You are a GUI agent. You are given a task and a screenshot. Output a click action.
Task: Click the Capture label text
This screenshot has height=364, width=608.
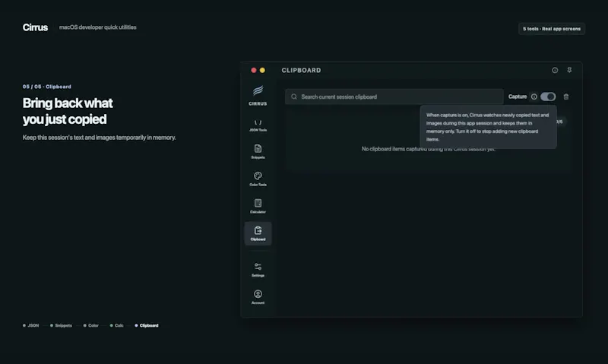pyautogui.click(x=518, y=97)
